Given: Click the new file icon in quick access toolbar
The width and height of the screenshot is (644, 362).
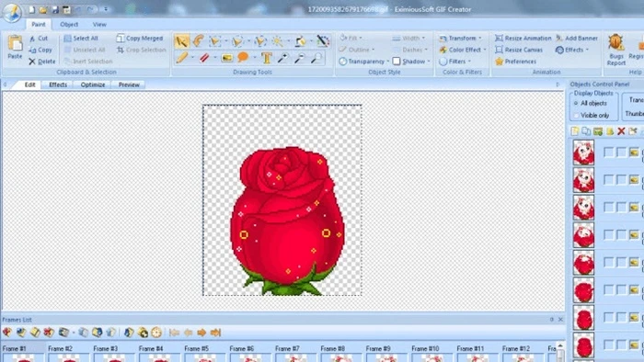Looking at the screenshot, I should pos(31,9).
